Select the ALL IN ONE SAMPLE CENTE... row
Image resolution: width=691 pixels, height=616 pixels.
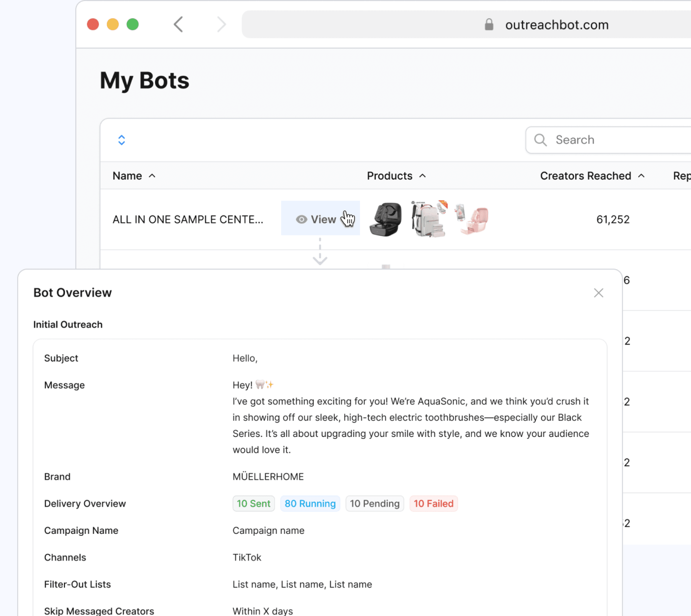tap(188, 219)
